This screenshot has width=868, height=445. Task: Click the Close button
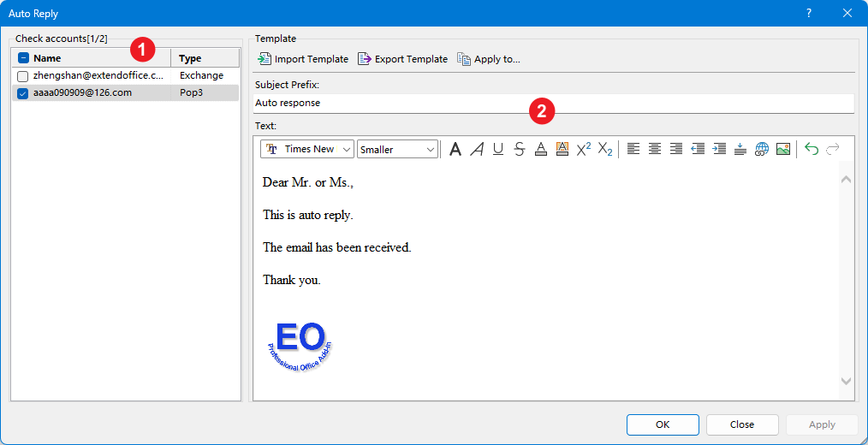(x=741, y=424)
